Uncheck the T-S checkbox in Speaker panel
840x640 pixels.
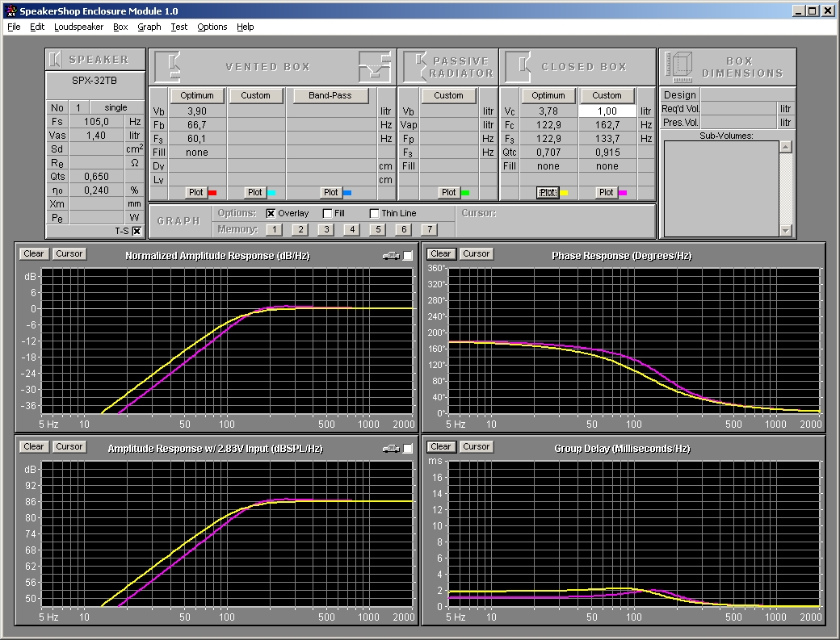(136, 231)
